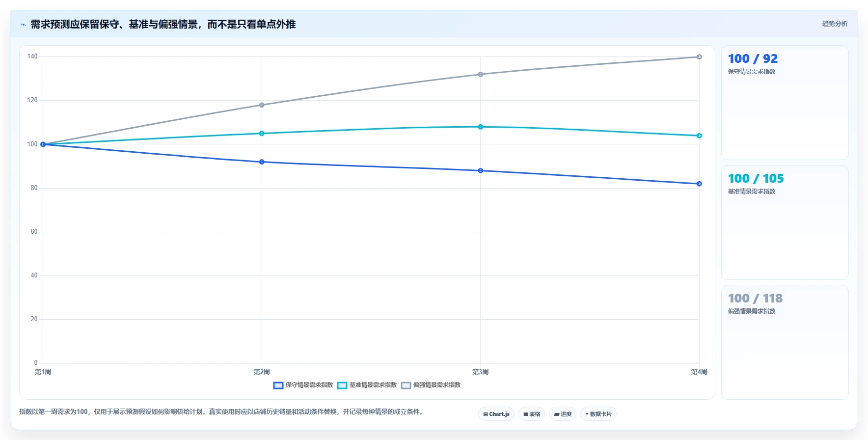This screenshot has width=868, height=440.
Task: Select the 第1周 starting data point at 100
Action: [43, 144]
